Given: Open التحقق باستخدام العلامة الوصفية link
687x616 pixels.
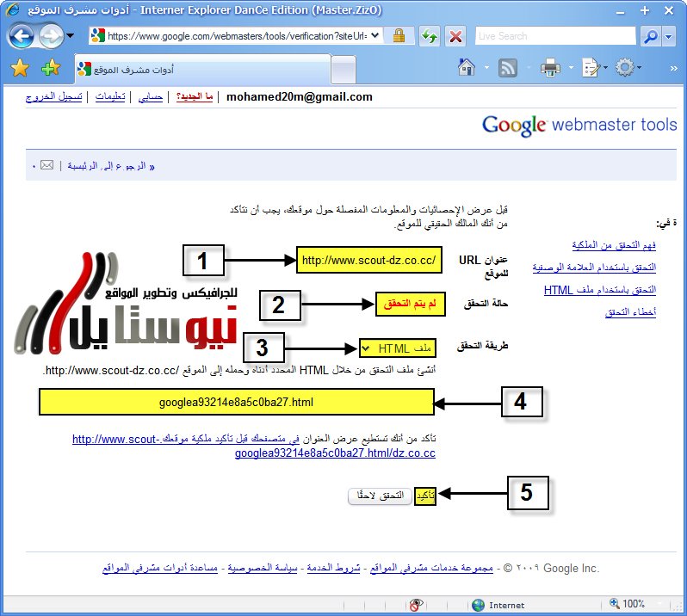Looking at the screenshot, I should (x=594, y=268).
